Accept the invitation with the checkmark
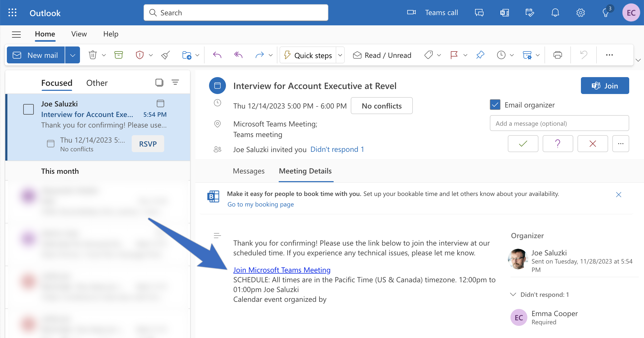The width and height of the screenshot is (644, 338). pyautogui.click(x=523, y=144)
